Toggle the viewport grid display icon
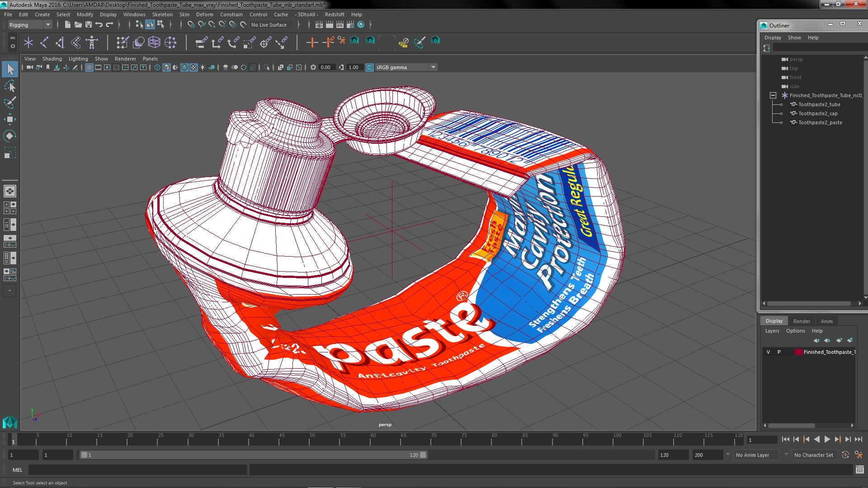Image resolution: width=868 pixels, height=488 pixels. click(x=89, y=67)
